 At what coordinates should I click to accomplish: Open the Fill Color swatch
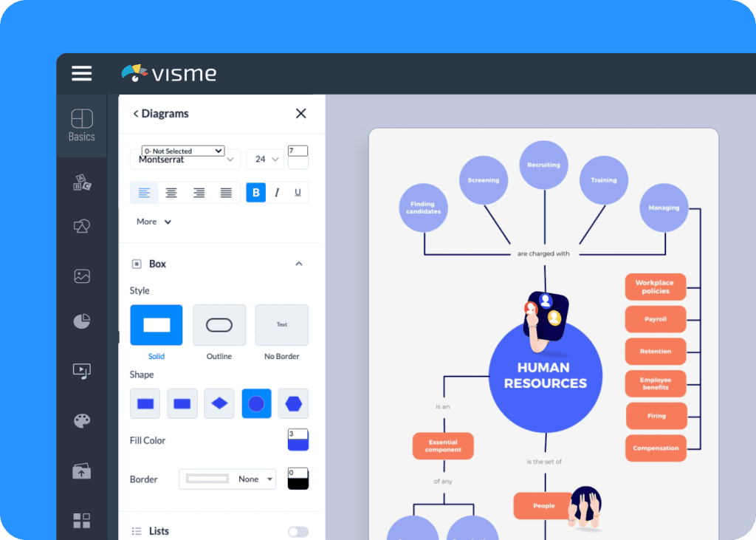coord(298,439)
